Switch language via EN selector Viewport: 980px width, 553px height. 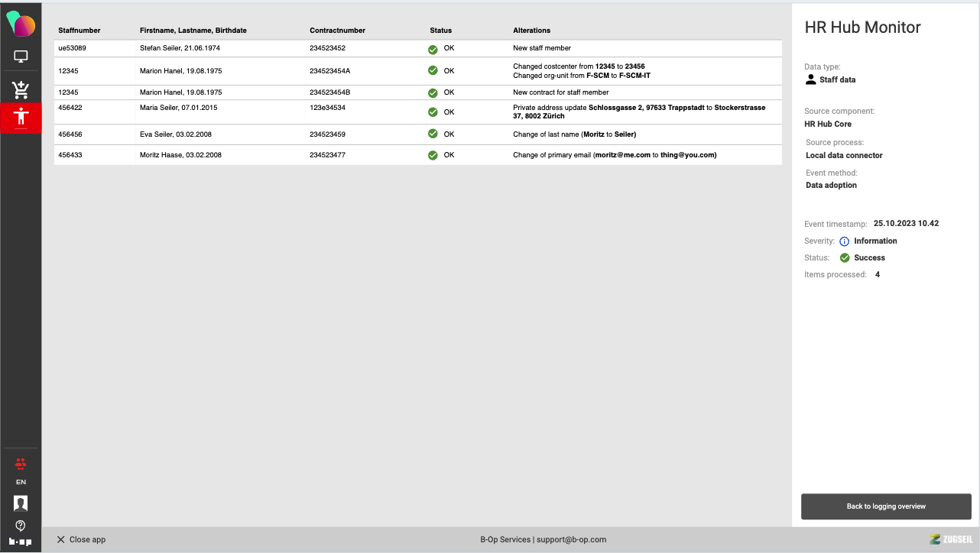tap(21, 482)
